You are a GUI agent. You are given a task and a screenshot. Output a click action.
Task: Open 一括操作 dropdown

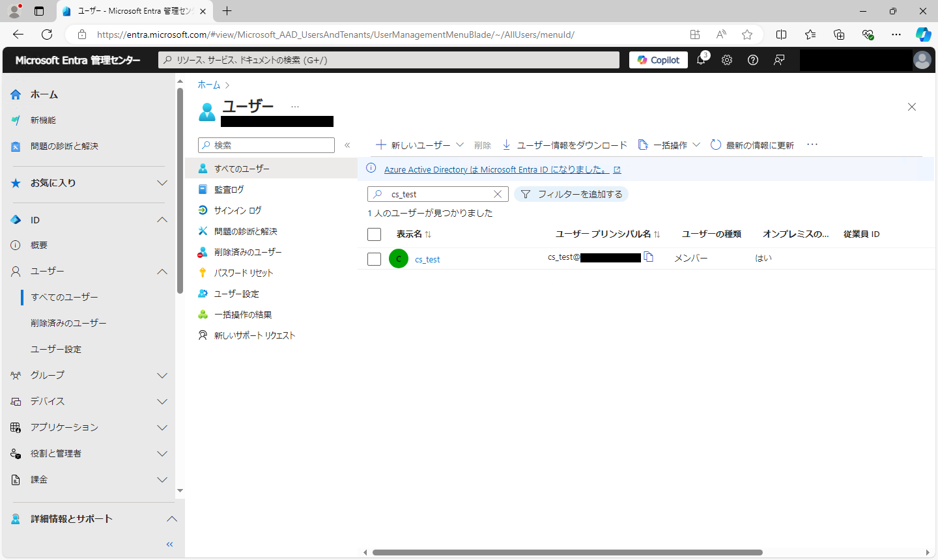(x=669, y=145)
